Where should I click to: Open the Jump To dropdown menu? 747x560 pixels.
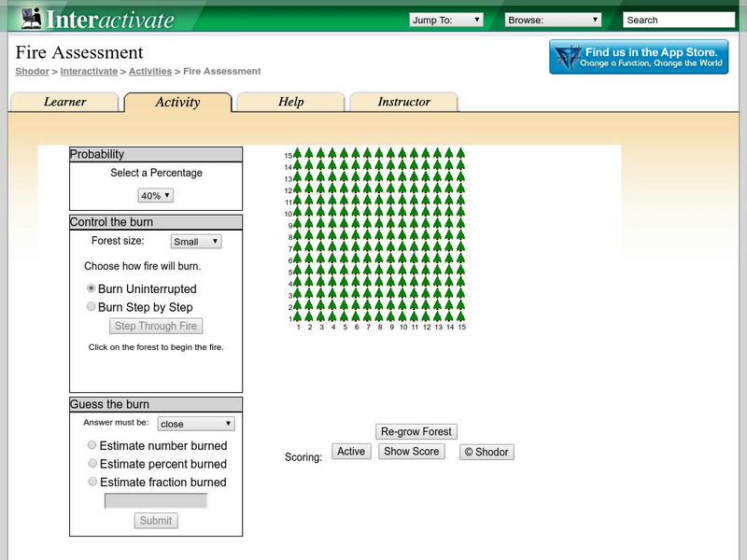click(x=445, y=20)
